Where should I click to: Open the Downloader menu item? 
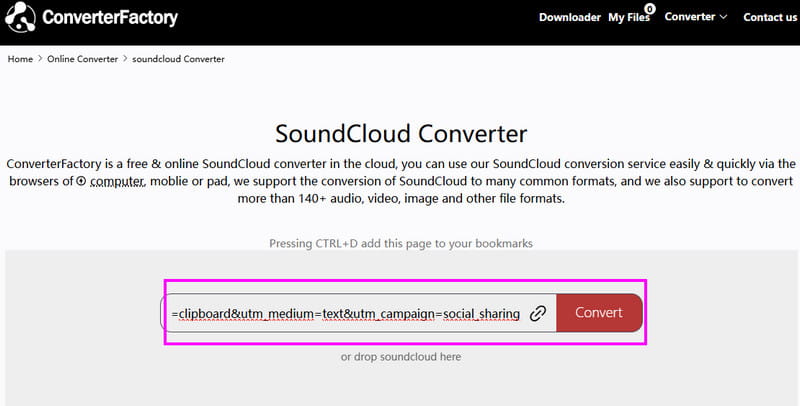570,17
